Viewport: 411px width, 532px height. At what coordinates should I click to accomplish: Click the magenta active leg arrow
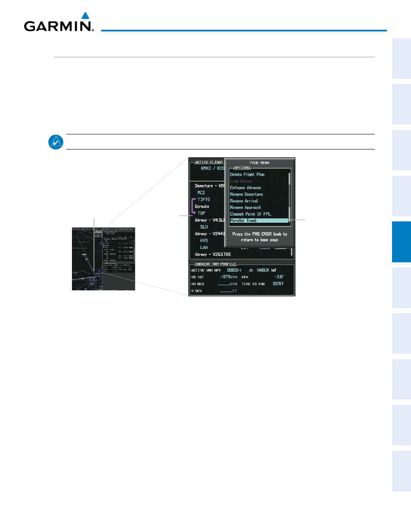[x=193, y=206]
